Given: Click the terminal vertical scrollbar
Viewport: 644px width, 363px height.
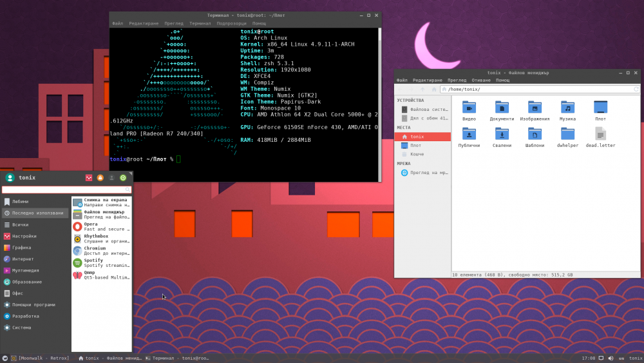Looking at the screenshot, I should pos(379,104).
